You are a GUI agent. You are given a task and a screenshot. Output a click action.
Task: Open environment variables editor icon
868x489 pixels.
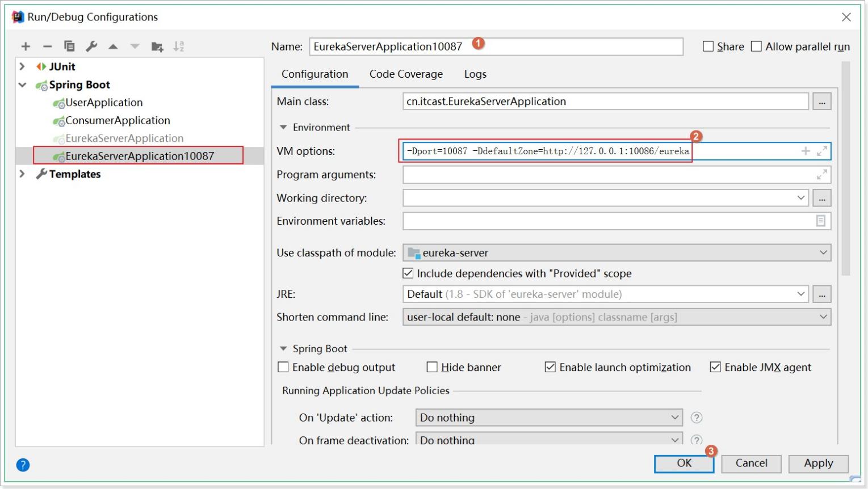click(x=821, y=221)
